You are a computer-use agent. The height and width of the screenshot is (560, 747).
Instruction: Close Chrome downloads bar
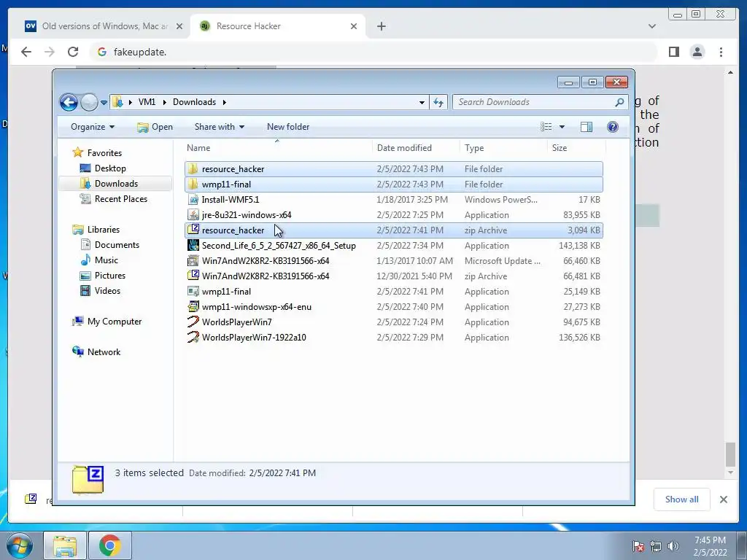pos(723,499)
